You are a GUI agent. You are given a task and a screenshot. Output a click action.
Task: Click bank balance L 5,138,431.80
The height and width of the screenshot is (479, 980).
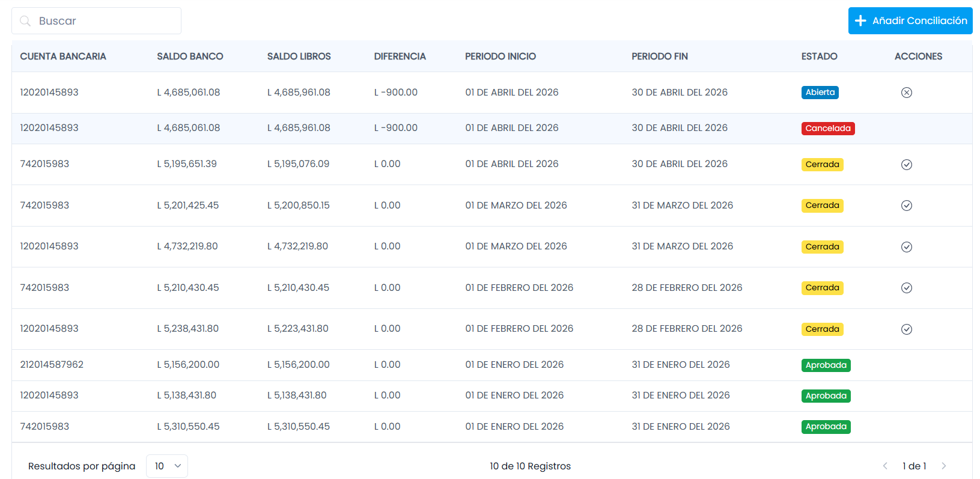(x=187, y=395)
